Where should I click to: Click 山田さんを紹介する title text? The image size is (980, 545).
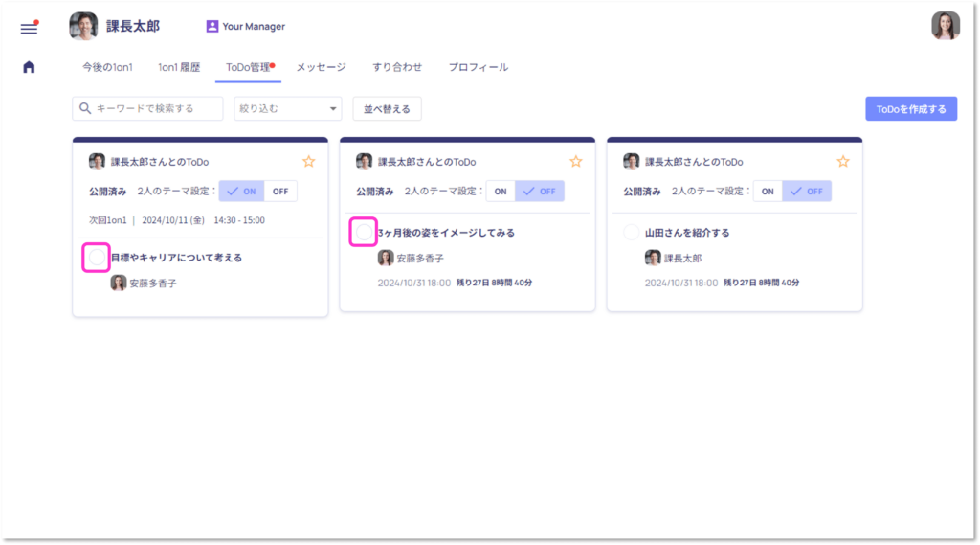pos(687,232)
